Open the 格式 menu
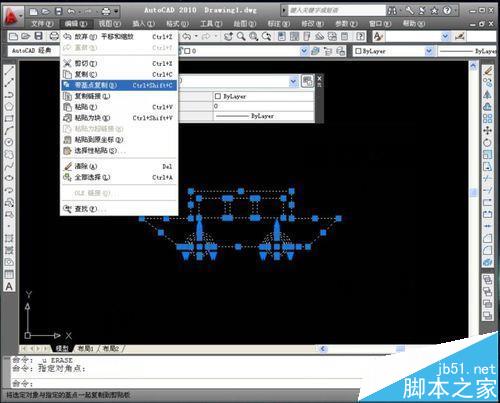The width and height of the screenshot is (500, 403). pyautogui.click(x=177, y=24)
